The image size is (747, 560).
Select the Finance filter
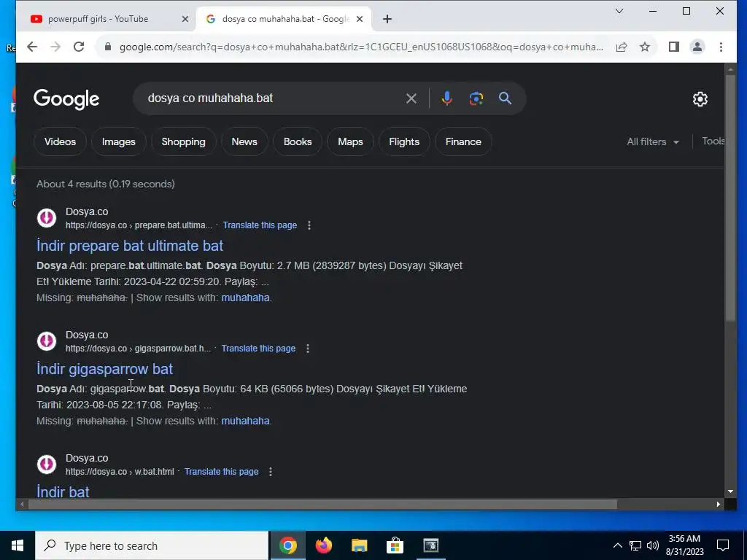463,142
